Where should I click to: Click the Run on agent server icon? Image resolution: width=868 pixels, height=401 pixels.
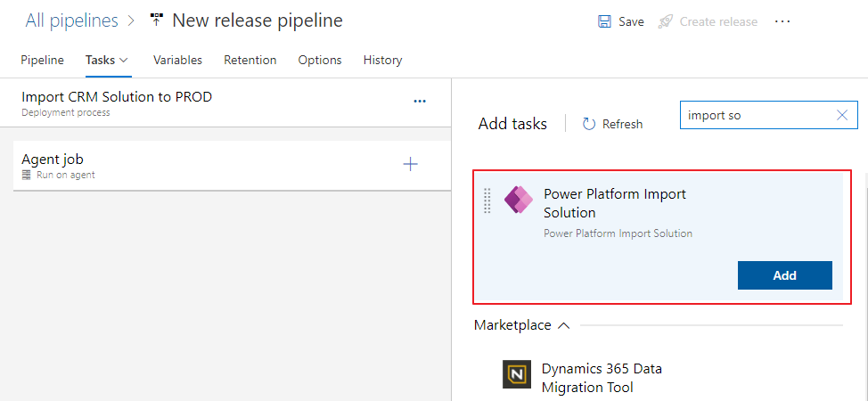tap(26, 175)
